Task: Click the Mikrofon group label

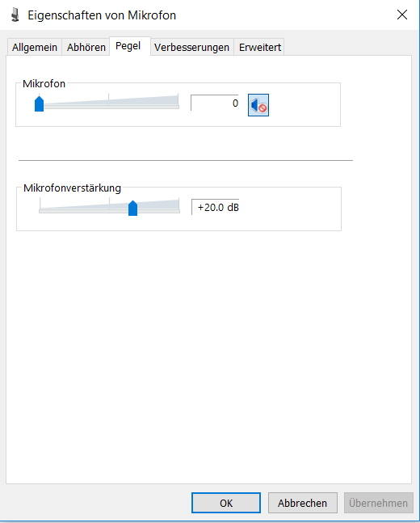Action: pyautogui.click(x=44, y=84)
